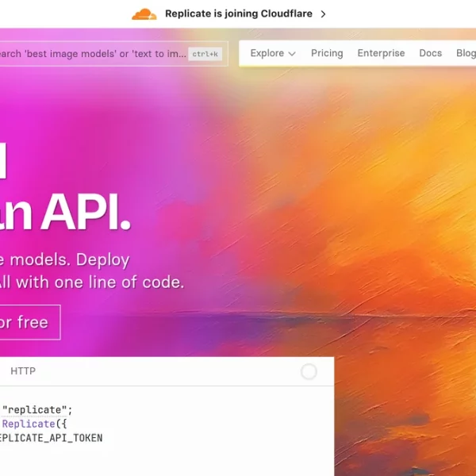Go to the Pricing page
The height and width of the screenshot is (476, 476).
point(327,53)
